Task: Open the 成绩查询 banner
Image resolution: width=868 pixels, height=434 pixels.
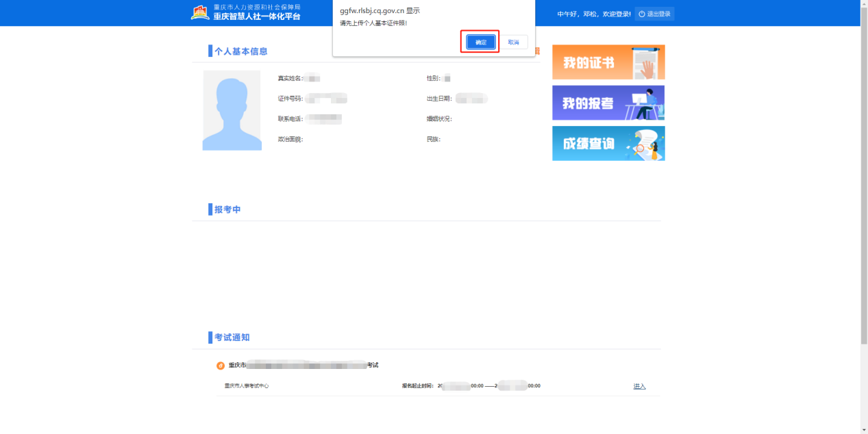Action: click(608, 144)
